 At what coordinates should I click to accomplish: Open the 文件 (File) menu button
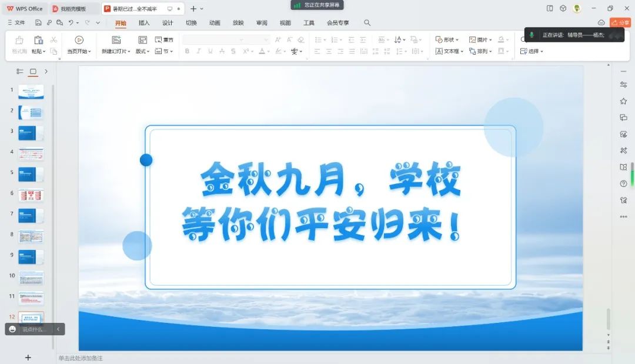pos(16,23)
